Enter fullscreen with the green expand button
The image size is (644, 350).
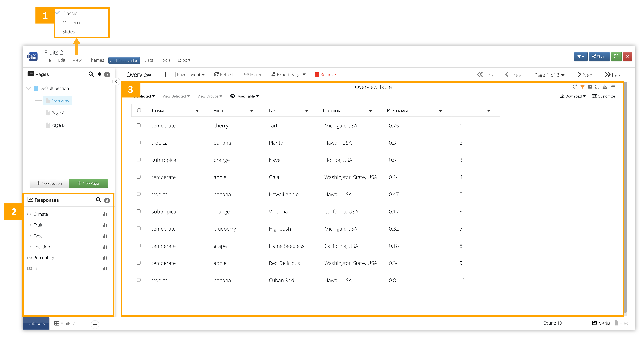pos(616,56)
